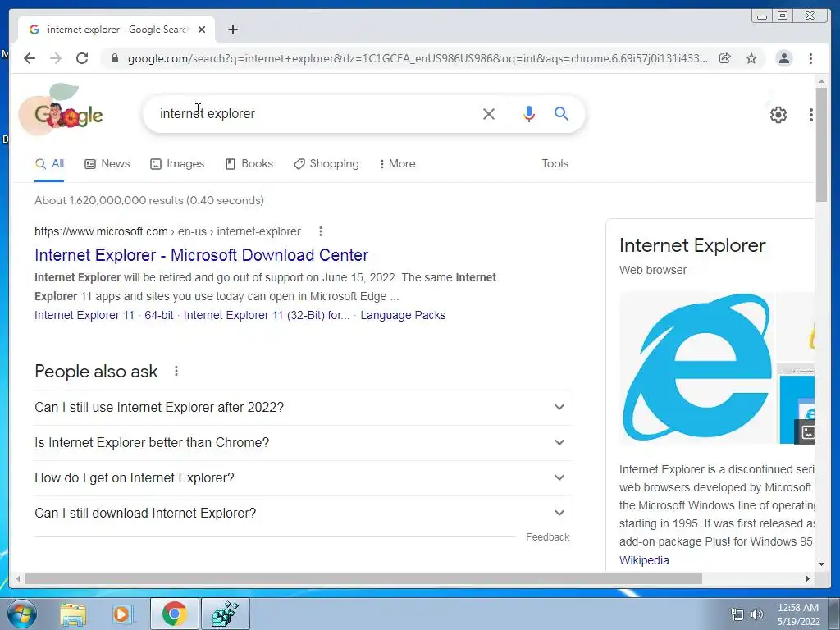Open Internet Explorer 11 (32-Bit) sitelink
Viewport: 840px width, 630px height.
267,315
